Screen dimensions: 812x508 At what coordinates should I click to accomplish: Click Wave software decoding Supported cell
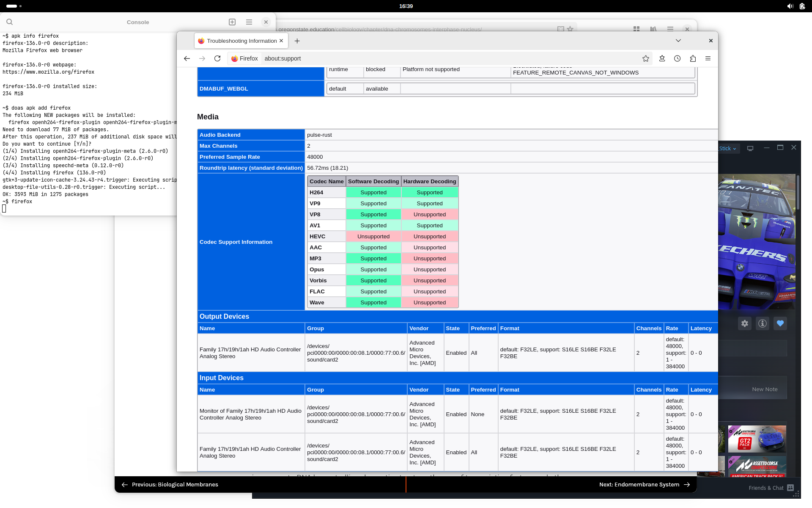coord(373,303)
